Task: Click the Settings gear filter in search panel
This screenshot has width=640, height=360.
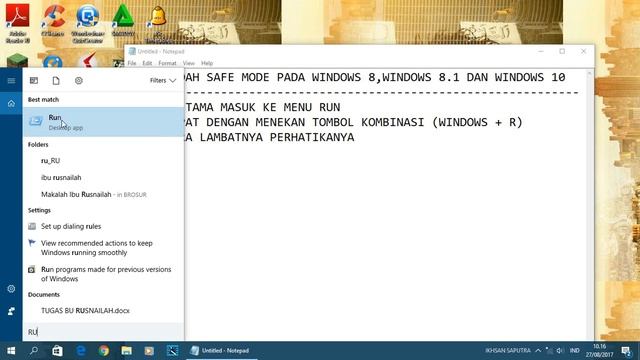Action: tap(79, 80)
